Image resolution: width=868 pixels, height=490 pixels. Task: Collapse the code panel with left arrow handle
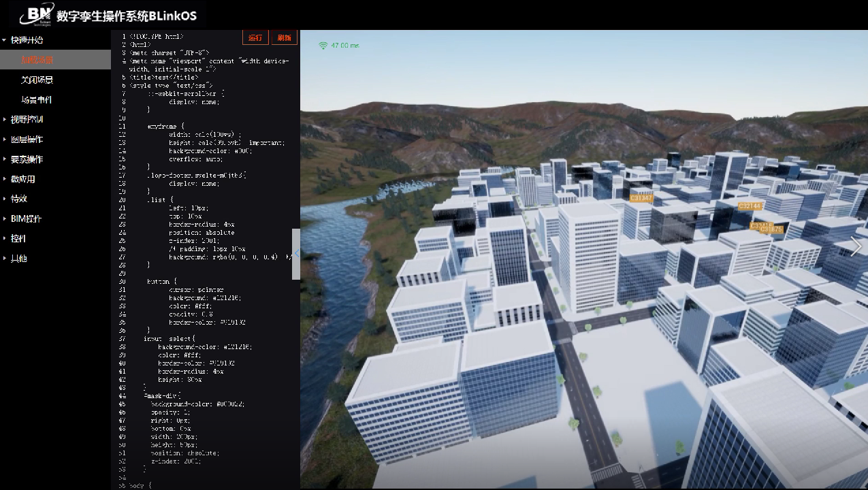click(x=296, y=254)
